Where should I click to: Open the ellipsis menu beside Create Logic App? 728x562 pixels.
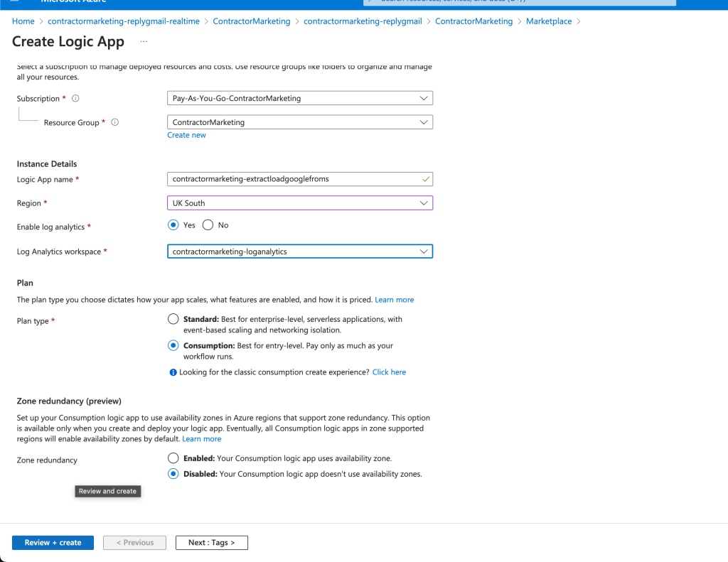(x=144, y=42)
